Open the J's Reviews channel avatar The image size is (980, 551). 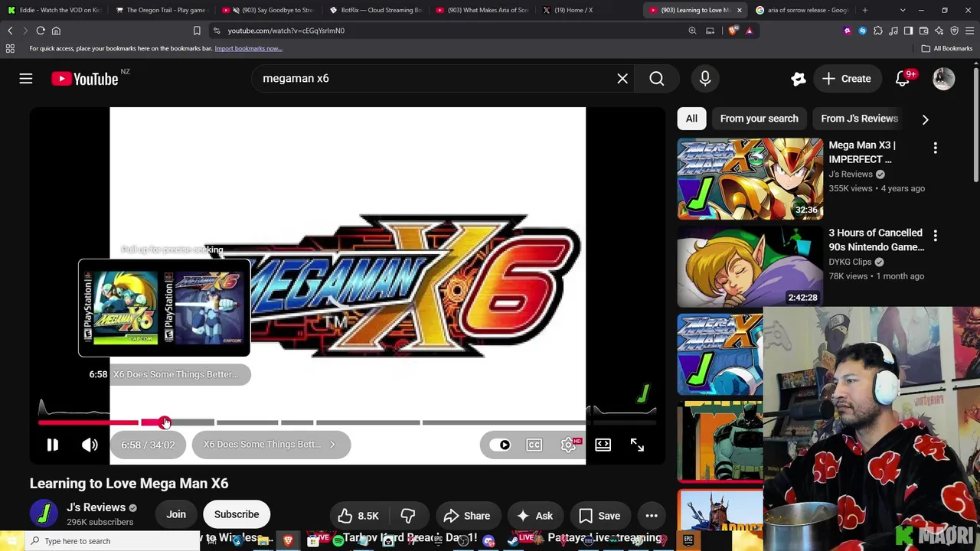(x=44, y=514)
